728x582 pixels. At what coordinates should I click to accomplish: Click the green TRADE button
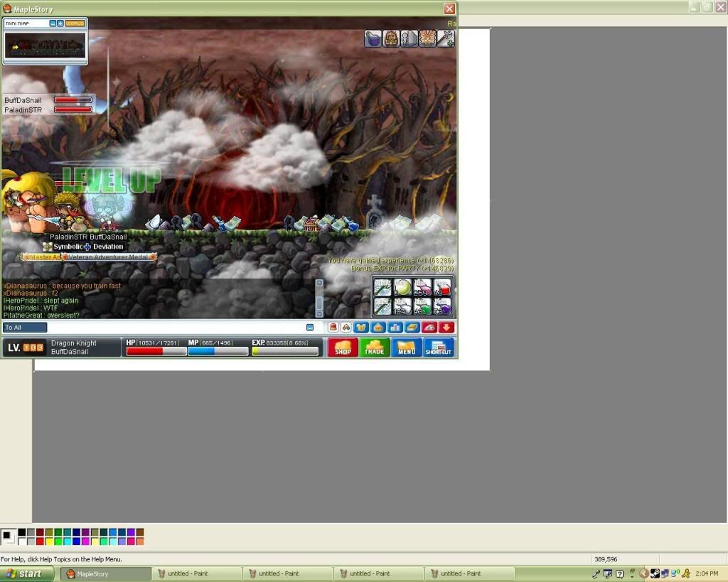click(374, 347)
